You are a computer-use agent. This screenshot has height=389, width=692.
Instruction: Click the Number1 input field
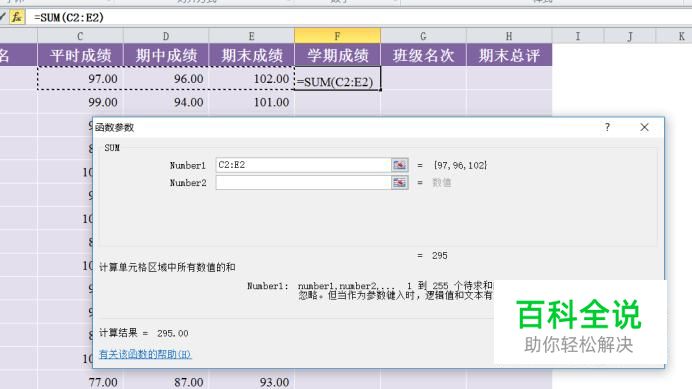tap(303, 165)
